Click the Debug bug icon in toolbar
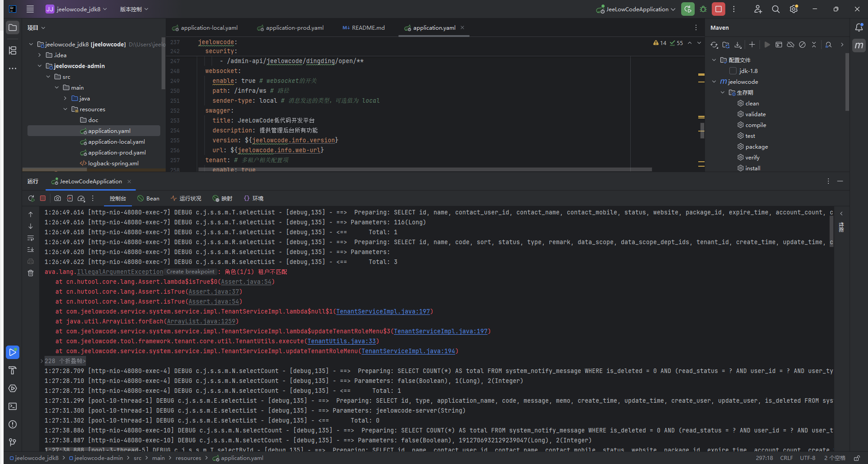Screen dimensions: 868x464 [x=703, y=9]
